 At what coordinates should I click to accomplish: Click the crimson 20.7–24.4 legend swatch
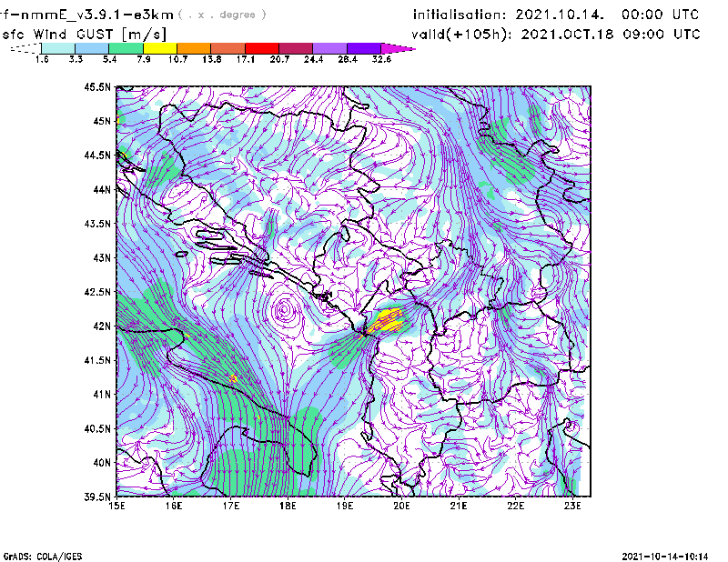click(x=296, y=48)
